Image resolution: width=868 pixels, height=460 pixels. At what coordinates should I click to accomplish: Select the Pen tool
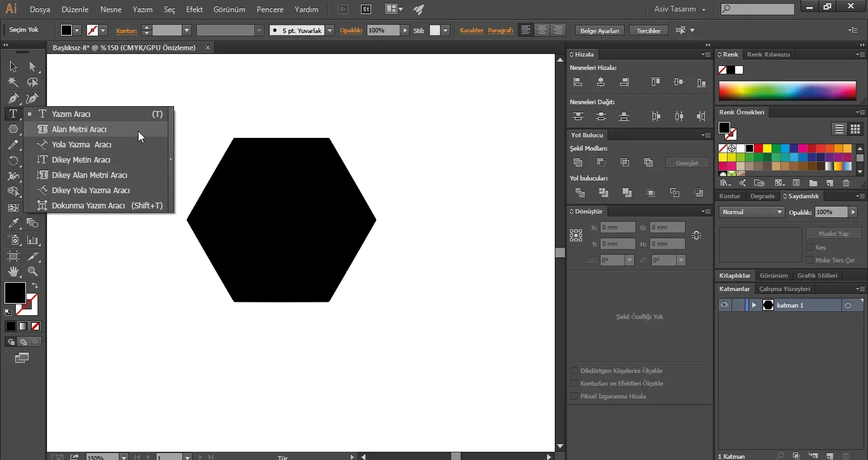click(x=13, y=98)
